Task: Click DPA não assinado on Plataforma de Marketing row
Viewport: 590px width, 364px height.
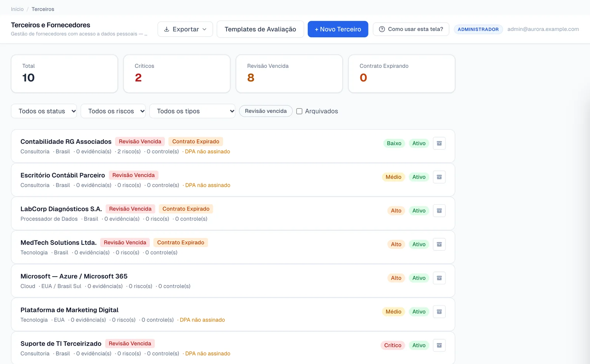Action: coord(202,320)
